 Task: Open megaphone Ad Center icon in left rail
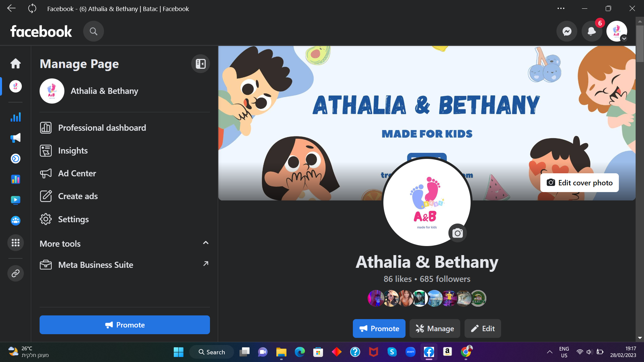(15, 138)
